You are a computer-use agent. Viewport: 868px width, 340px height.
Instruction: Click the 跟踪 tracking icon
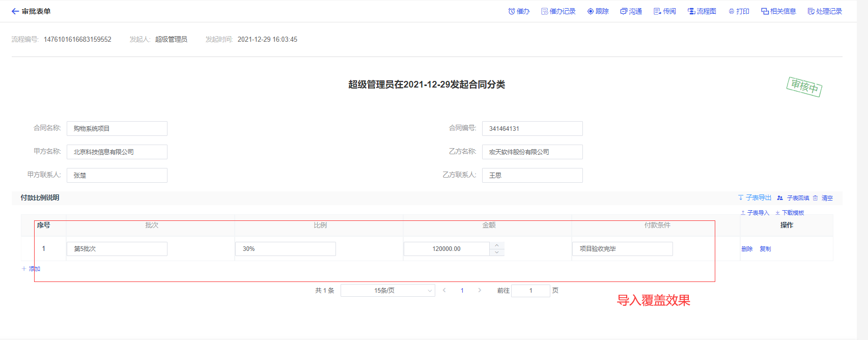click(x=591, y=11)
